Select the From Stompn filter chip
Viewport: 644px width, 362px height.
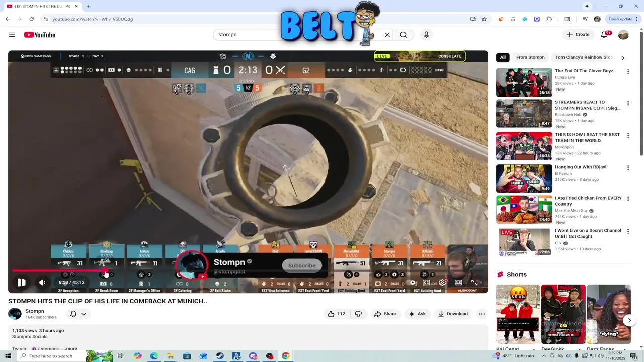530,57
